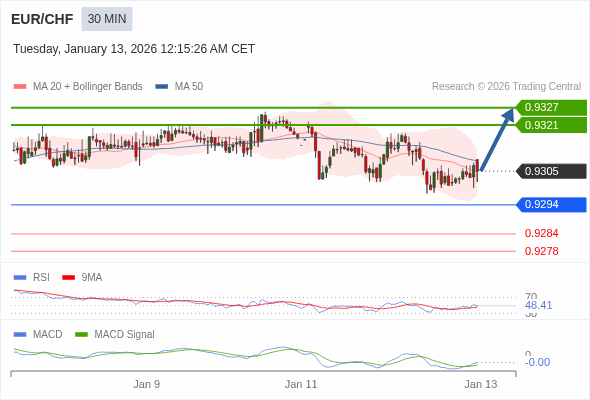The image size is (590, 400).
Task: Click the green MACD Signal legend swatch
Action: click(x=81, y=335)
